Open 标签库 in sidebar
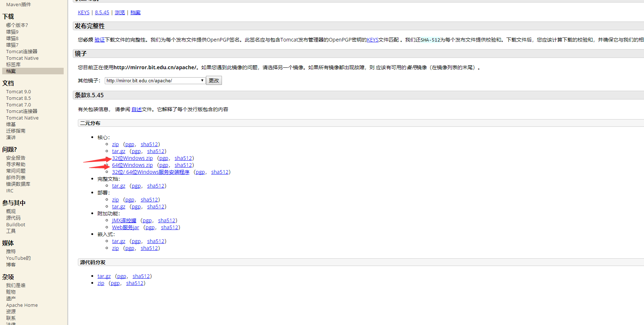 click(x=13, y=64)
